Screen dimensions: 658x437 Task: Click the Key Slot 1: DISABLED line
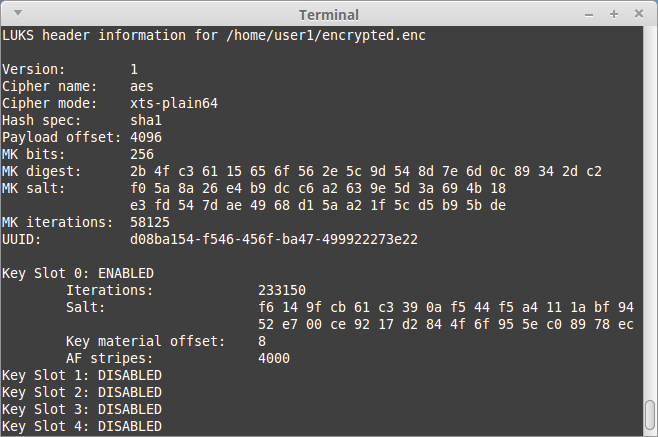tap(82, 375)
